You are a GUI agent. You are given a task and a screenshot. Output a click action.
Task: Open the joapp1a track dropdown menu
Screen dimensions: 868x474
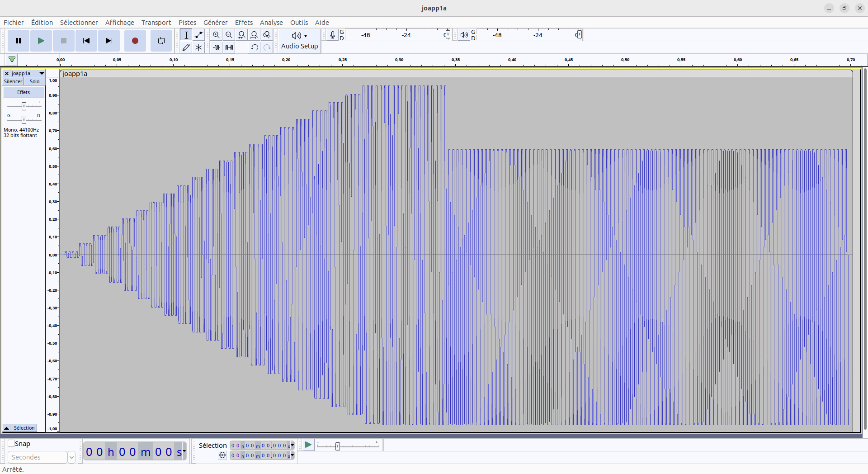click(42, 73)
